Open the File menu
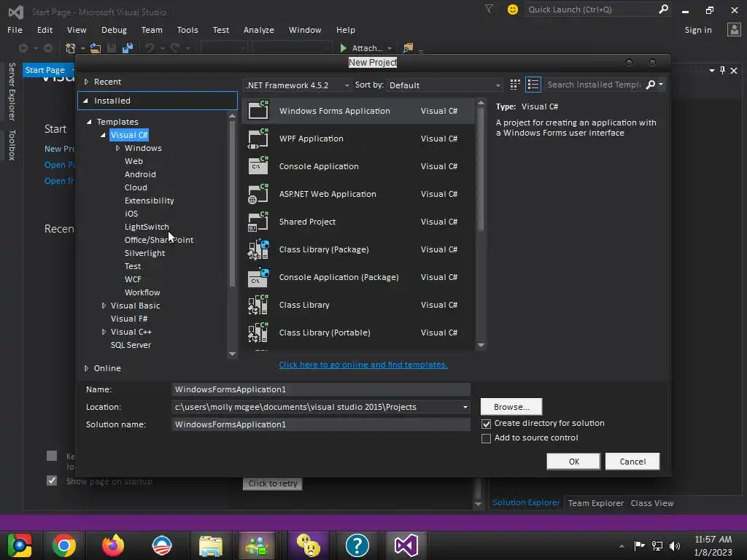The height and width of the screenshot is (560, 747). tap(15, 29)
